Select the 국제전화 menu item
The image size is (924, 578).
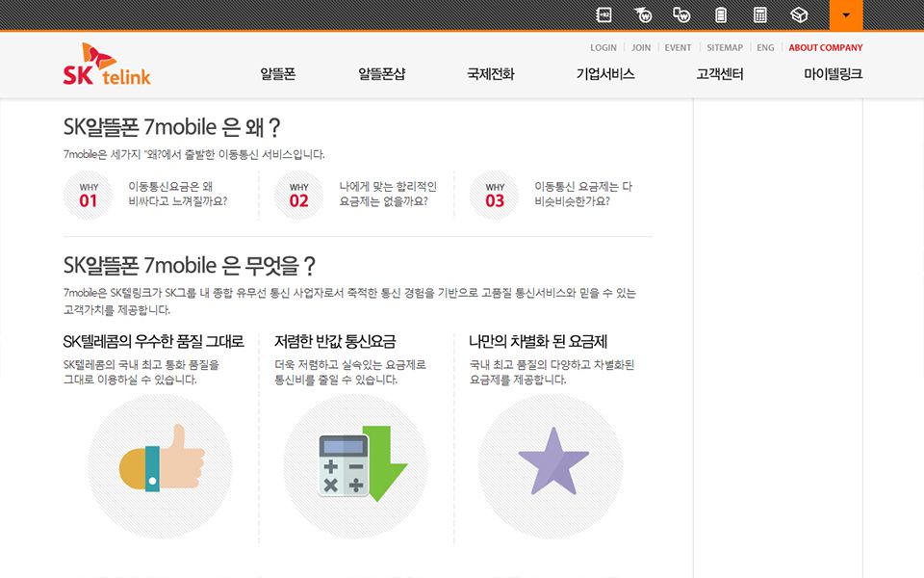pos(490,74)
